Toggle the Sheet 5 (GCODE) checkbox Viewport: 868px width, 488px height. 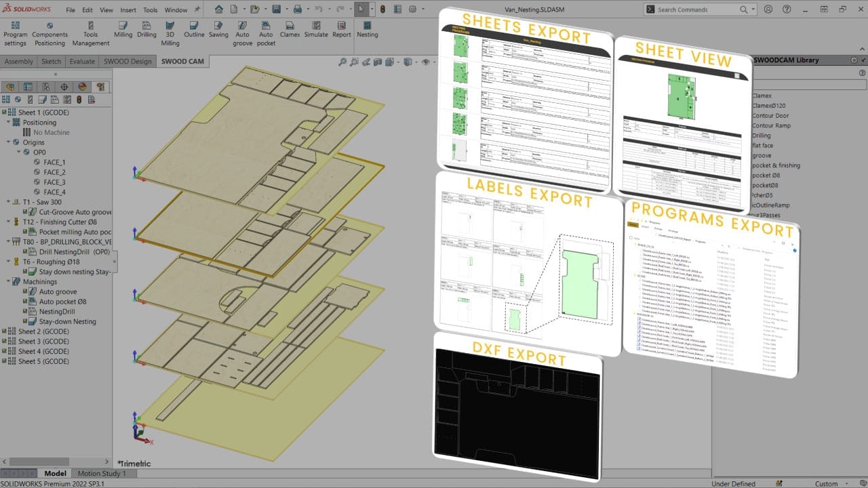(x=5, y=361)
